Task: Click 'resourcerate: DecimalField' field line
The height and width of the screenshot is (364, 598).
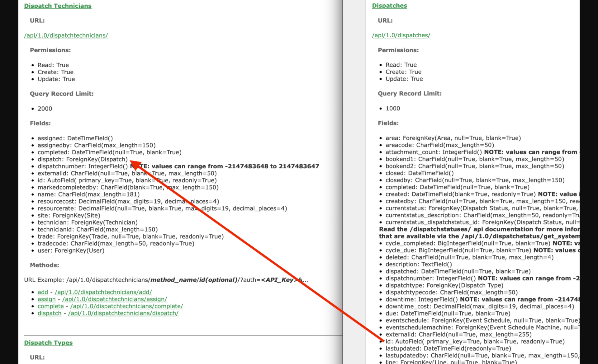Action: click(162, 208)
